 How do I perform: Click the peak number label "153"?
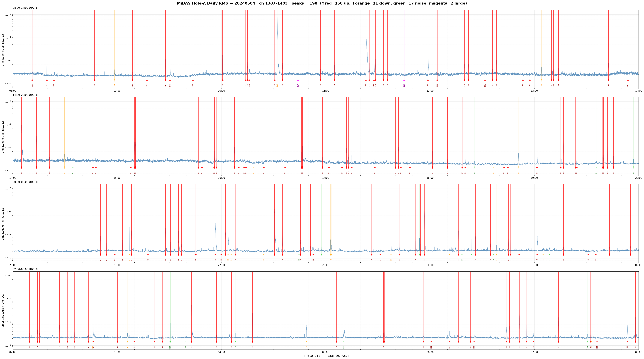coord(29,347)
